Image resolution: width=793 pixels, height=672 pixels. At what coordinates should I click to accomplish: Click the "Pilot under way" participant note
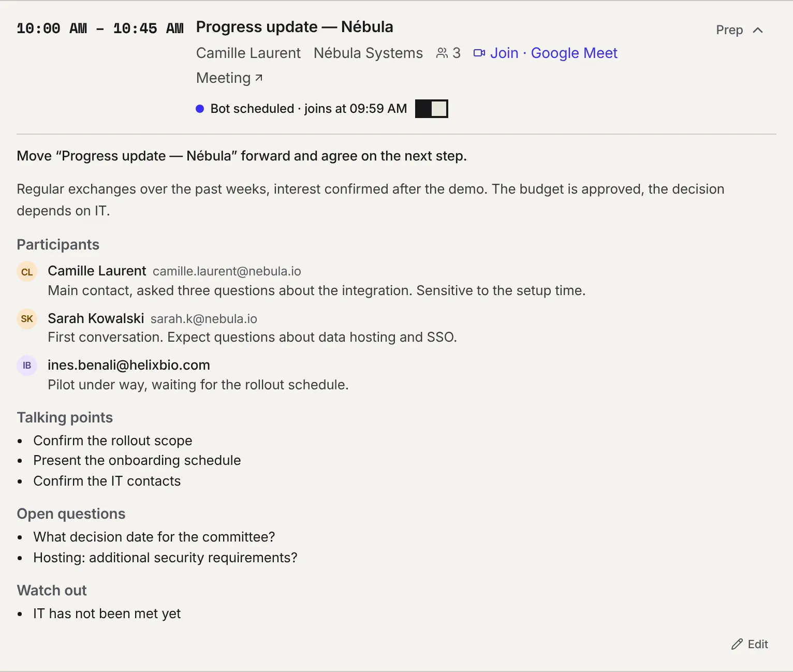[x=198, y=385]
